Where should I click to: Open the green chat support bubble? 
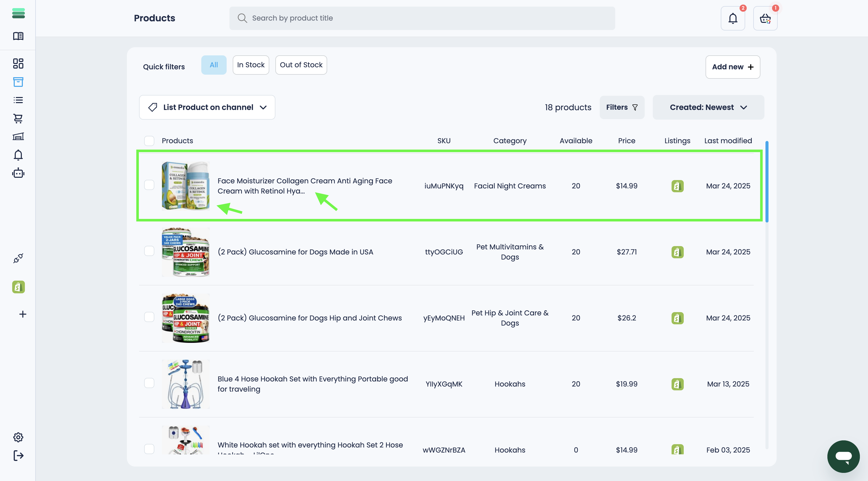[843, 456]
